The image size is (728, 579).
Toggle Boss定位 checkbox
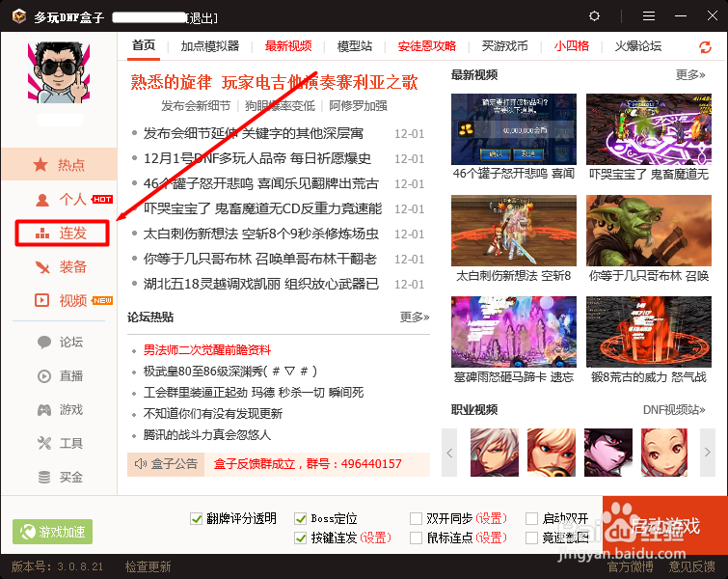point(301,518)
